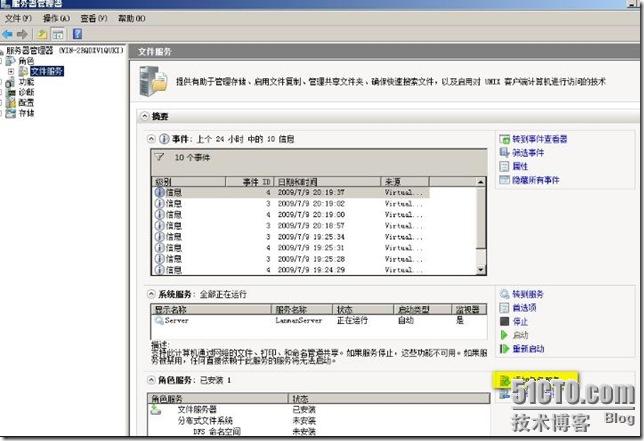The width and height of the screenshot is (644, 441).
Task: Click the 文件服务 header icon
Action: 153,81
